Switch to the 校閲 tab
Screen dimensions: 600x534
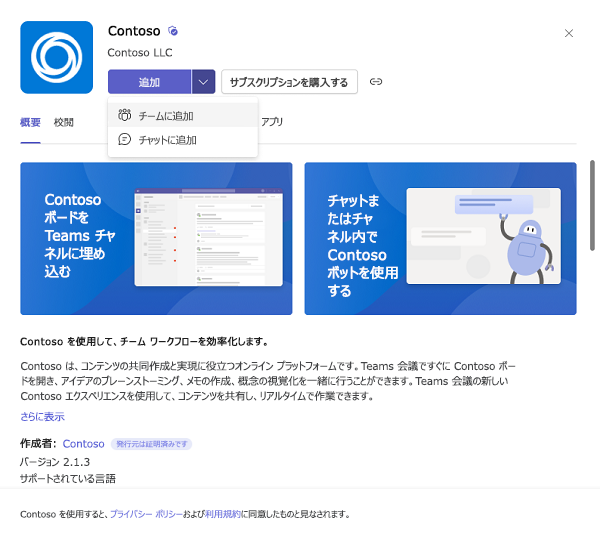point(64,122)
